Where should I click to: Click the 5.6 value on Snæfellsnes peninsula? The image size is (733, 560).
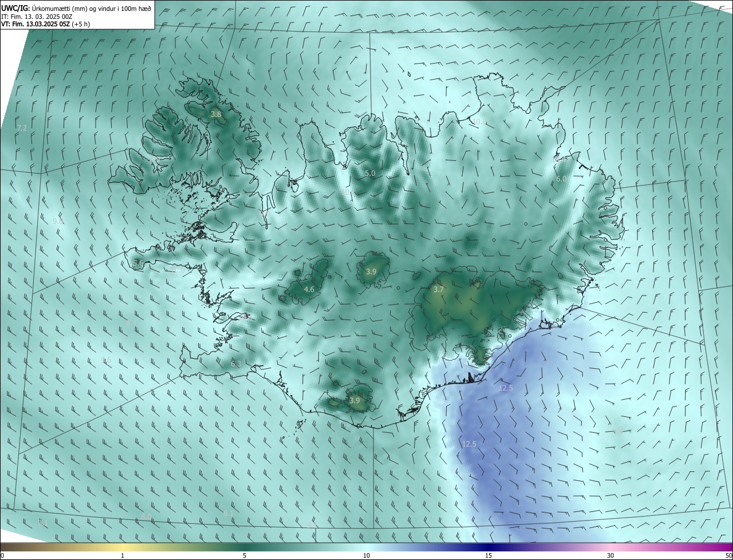click(138, 263)
